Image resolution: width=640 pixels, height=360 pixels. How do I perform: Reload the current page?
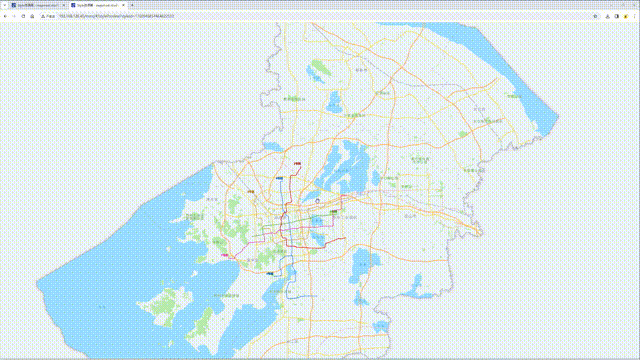click(x=23, y=16)
